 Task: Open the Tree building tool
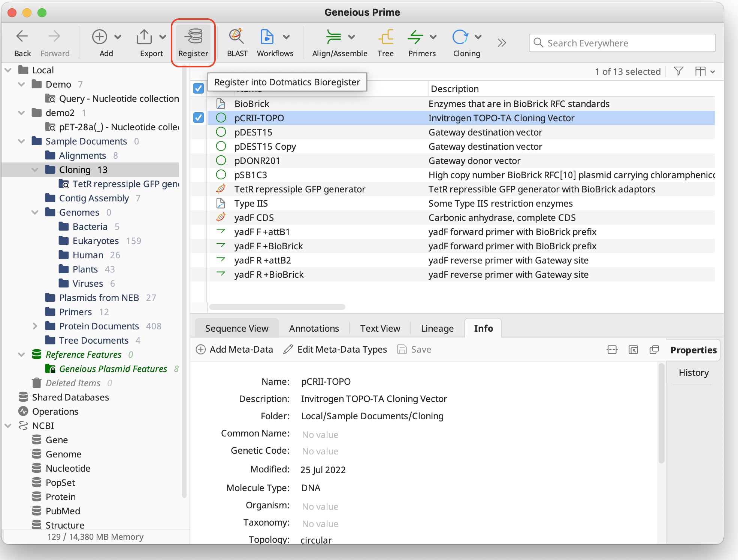(x=385, y=42)
